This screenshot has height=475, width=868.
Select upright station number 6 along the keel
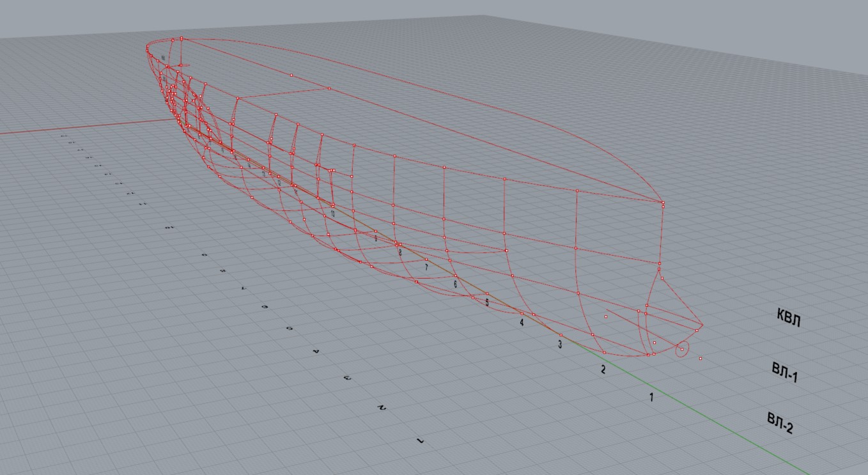click(x=455, y=284)
